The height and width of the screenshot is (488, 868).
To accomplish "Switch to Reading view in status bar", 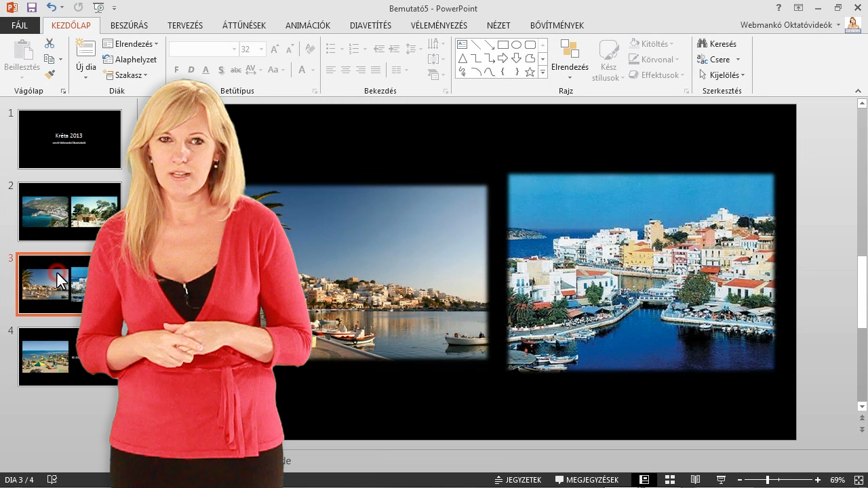I will pos(695,480).
